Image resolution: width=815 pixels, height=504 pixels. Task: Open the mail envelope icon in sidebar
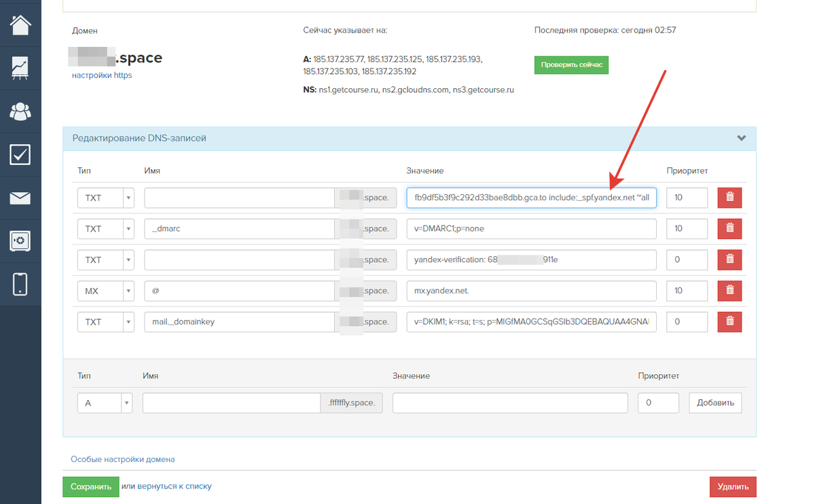[20, 198]
